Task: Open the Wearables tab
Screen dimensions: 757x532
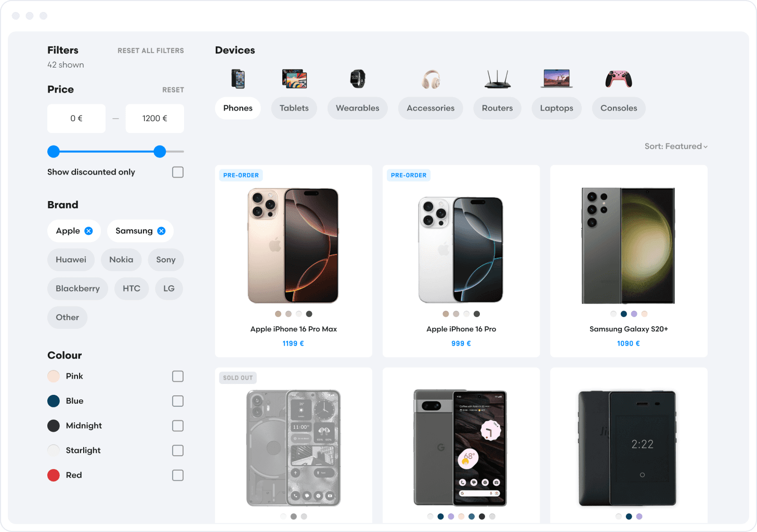Action: [x=358, y=108]
